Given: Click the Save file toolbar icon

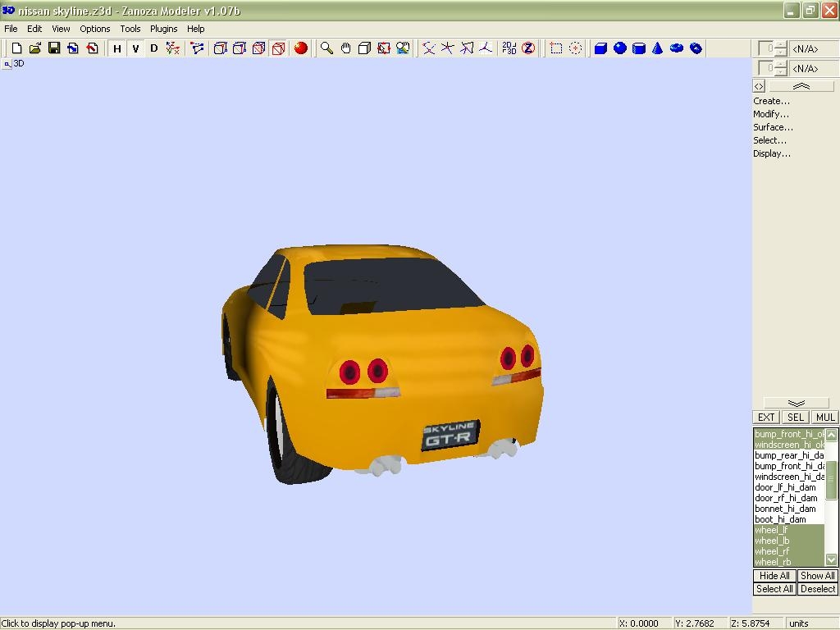Looking at the screenshot, I should 54,48.
